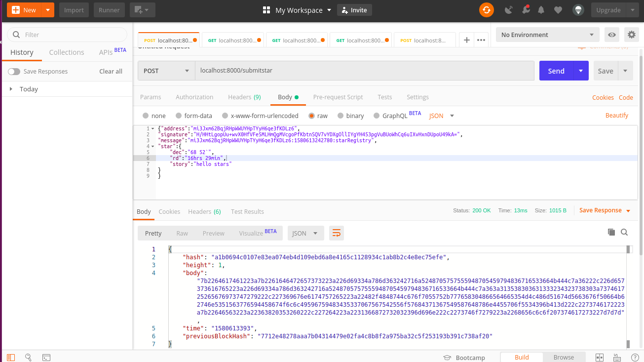Click the orange sync status icon

486,10
